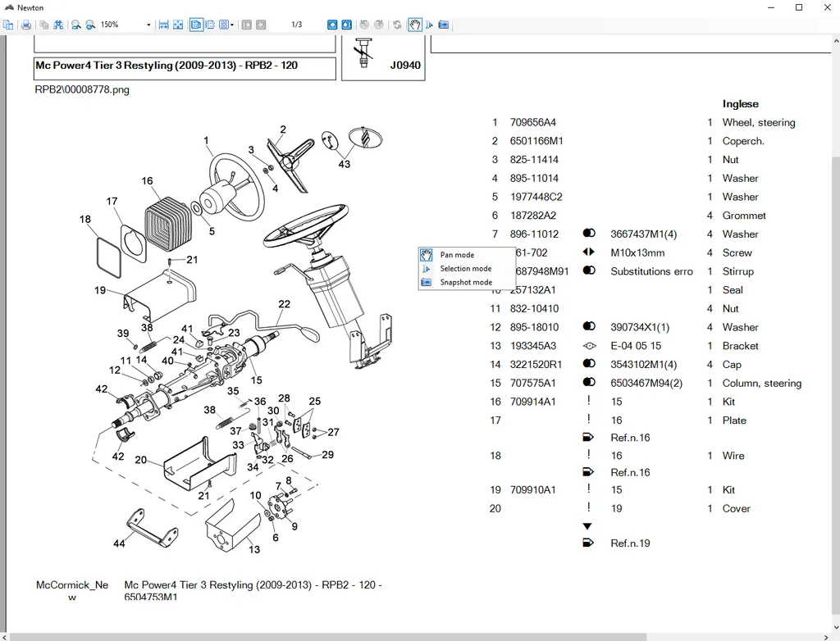Click the double-arrow icon beside M10x13mm
The width and height of the screenshot is (840, 641).
[589, 252]
